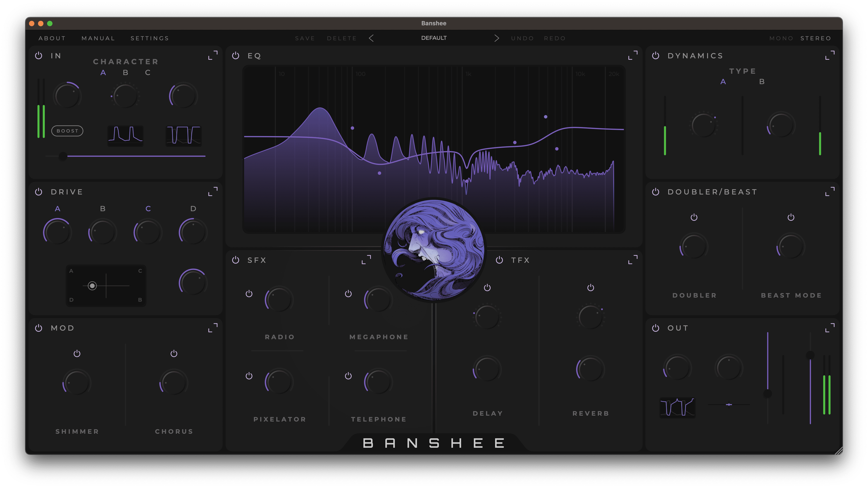The image size is (868, 488).
Task: Click the Drive XY pad handle
Action: coord(92,286)
